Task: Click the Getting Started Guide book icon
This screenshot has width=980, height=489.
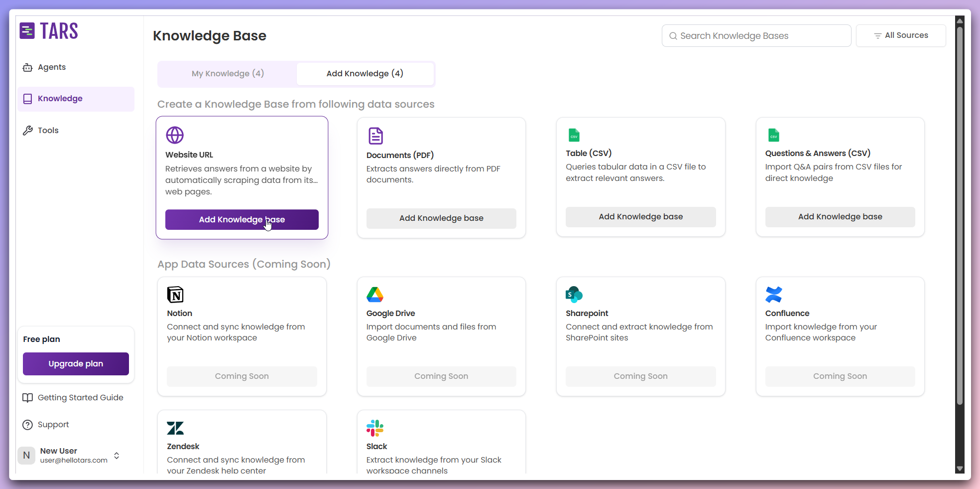Action: pyautogui.click(x=27, y=398)
